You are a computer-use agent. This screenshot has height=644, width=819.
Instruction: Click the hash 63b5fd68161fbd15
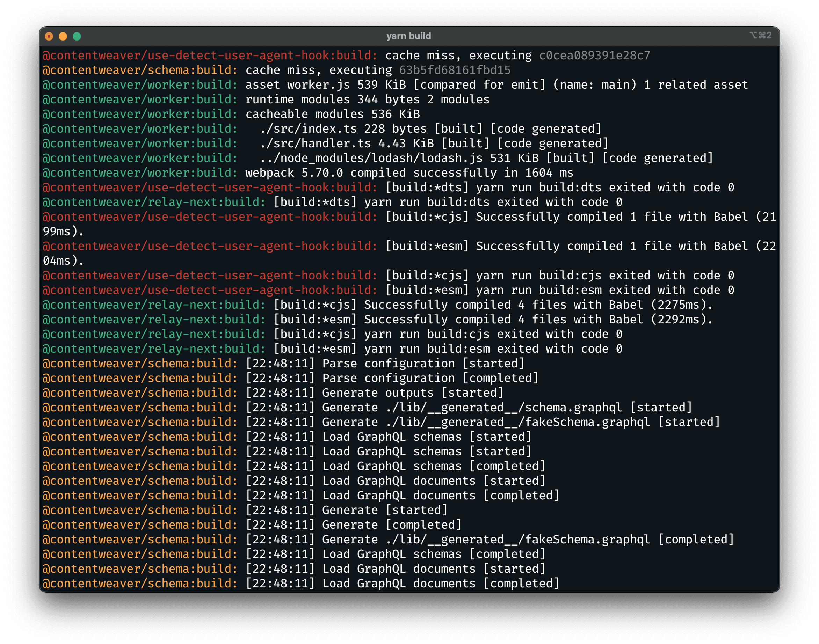click(x=455, y=70)
